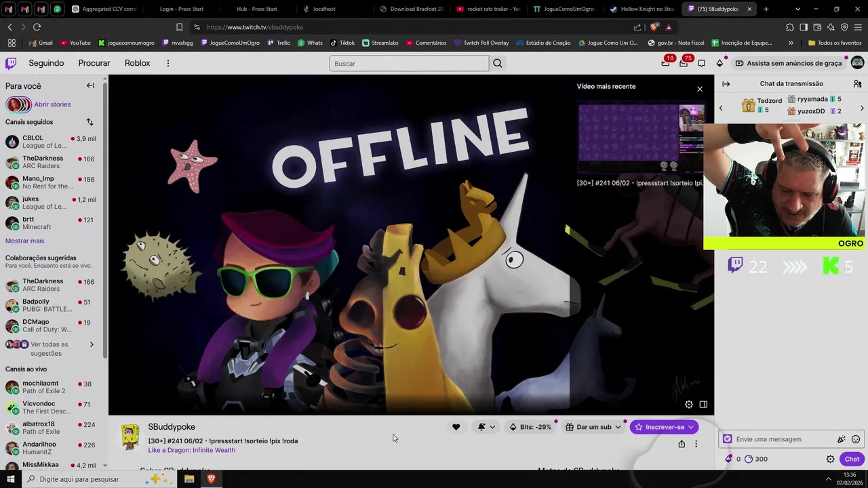
Task: Click the Buscar search field
Action: 409,63
